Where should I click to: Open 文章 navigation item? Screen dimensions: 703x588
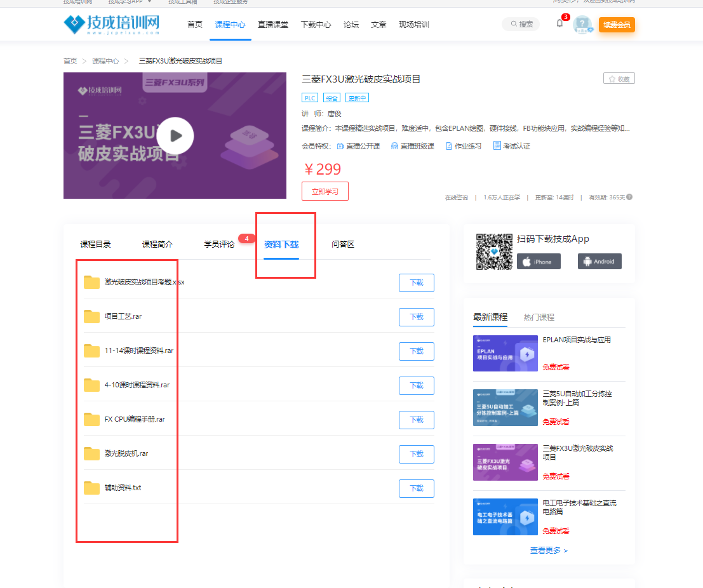click(378, 25)
